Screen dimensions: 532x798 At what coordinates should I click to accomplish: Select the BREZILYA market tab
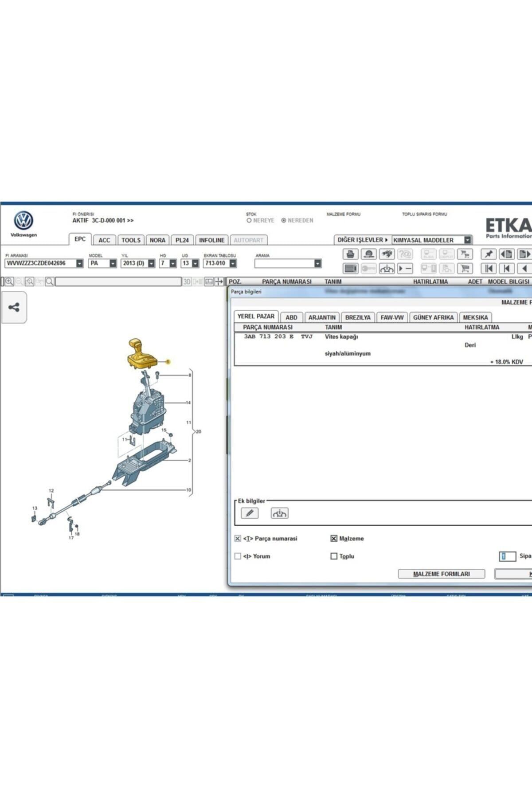358,317
